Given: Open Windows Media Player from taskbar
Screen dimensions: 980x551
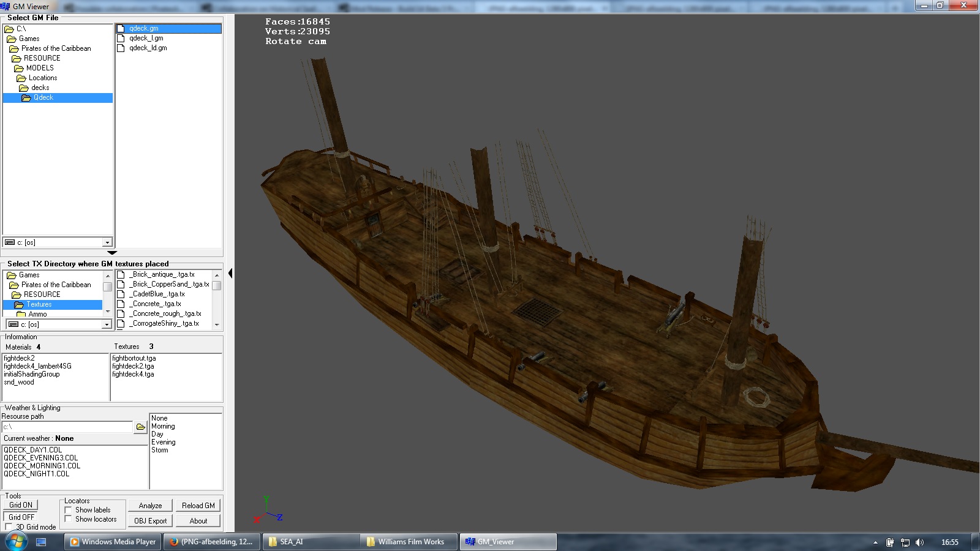Looking at the screenshot, I should pyautogui.click(x=113, y=542).
